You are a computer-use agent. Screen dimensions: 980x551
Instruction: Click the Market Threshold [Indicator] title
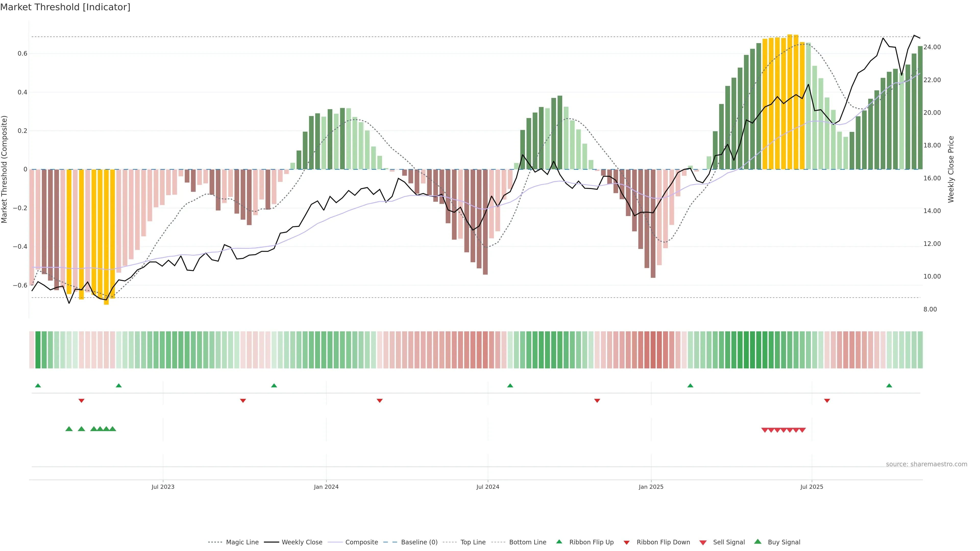pyautogui.click(x=65, y=7)
